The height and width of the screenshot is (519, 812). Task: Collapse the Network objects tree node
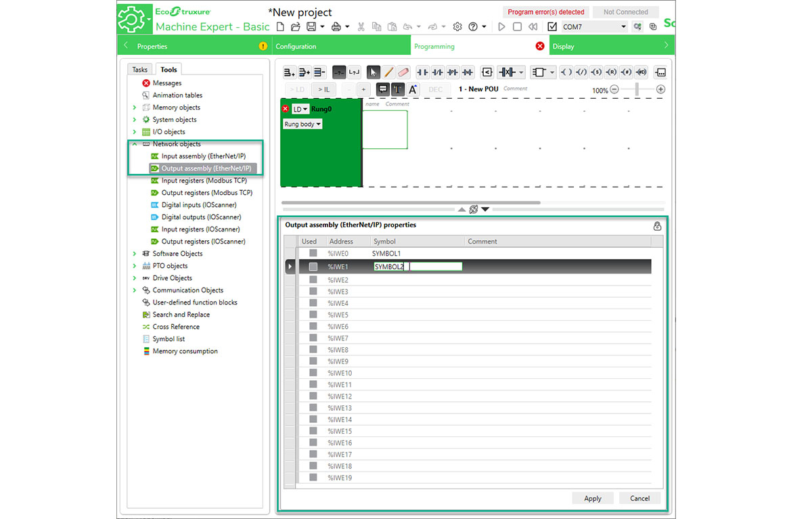coord(135,144)
